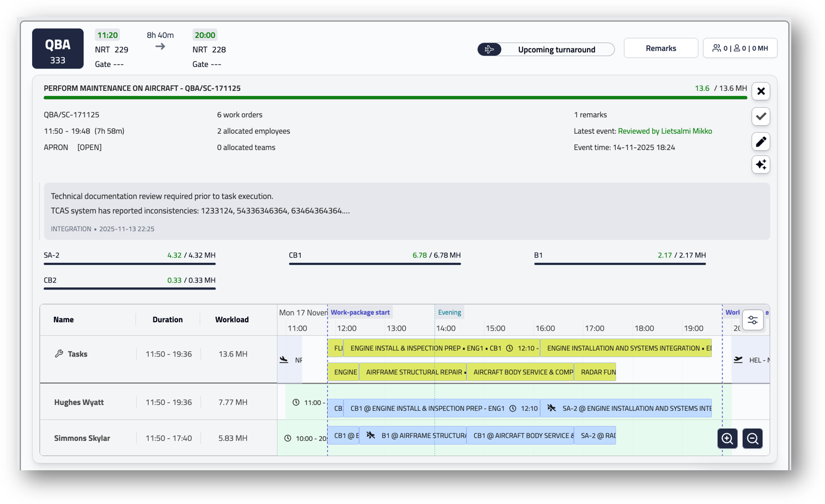This screenshot has height=504, width=825.
Task: Select the INTEGRATION remark tag
Action: click(71, 229)
